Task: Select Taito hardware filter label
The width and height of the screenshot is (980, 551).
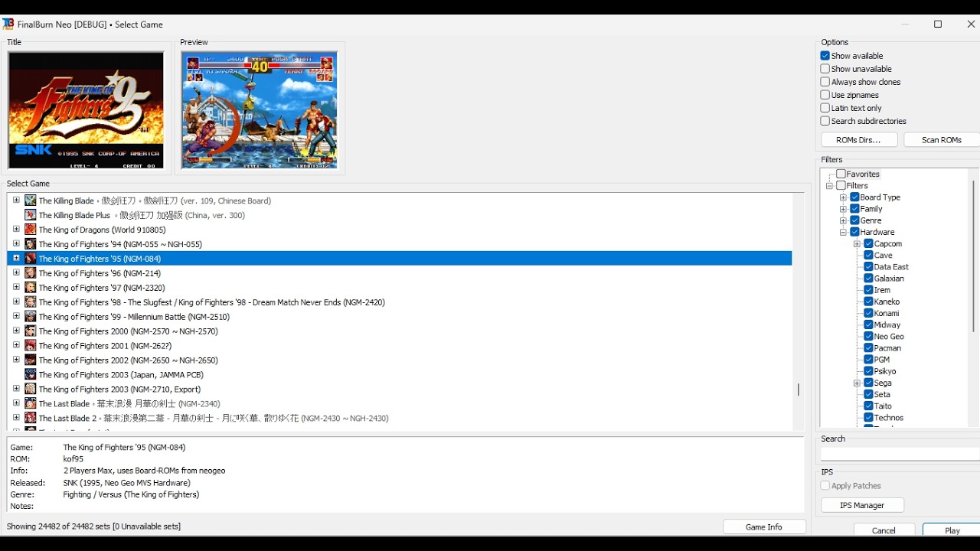Action: coord(883,406)
